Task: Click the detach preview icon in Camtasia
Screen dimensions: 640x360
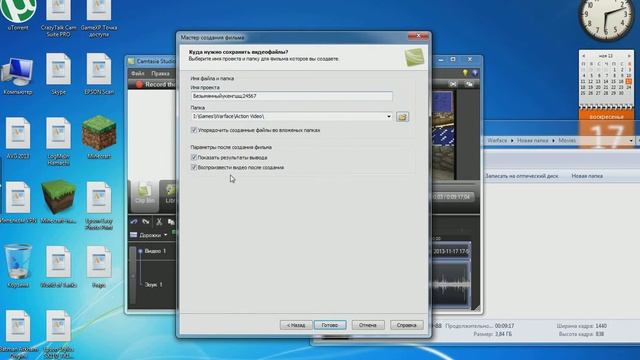Action: pyautogui.click(x=469, y=84)
